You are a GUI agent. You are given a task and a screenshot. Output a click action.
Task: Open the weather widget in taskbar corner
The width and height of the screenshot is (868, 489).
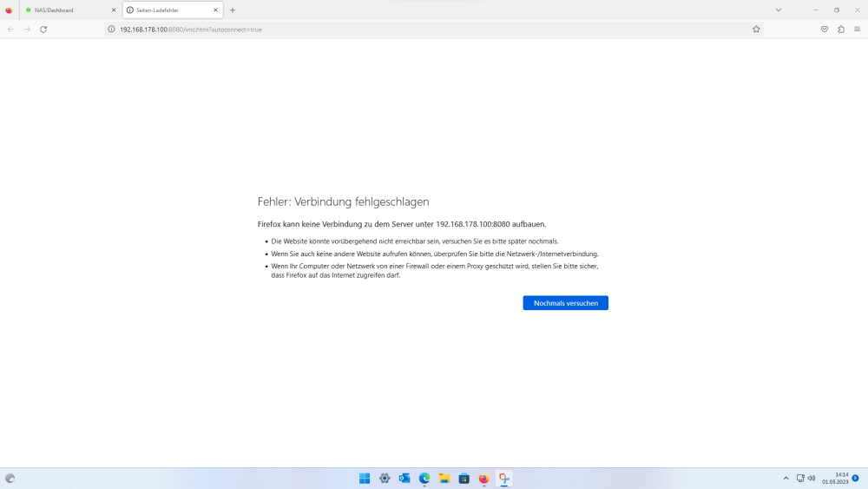pos(10,479)
